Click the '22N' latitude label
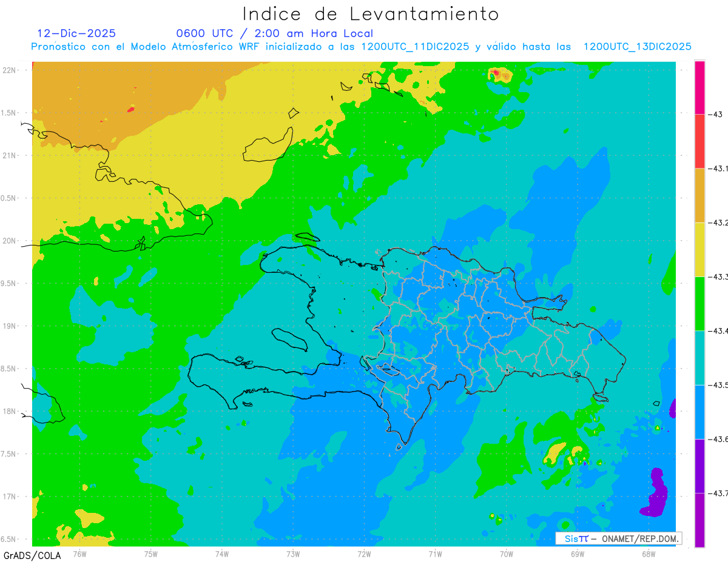 click(10, 70)
